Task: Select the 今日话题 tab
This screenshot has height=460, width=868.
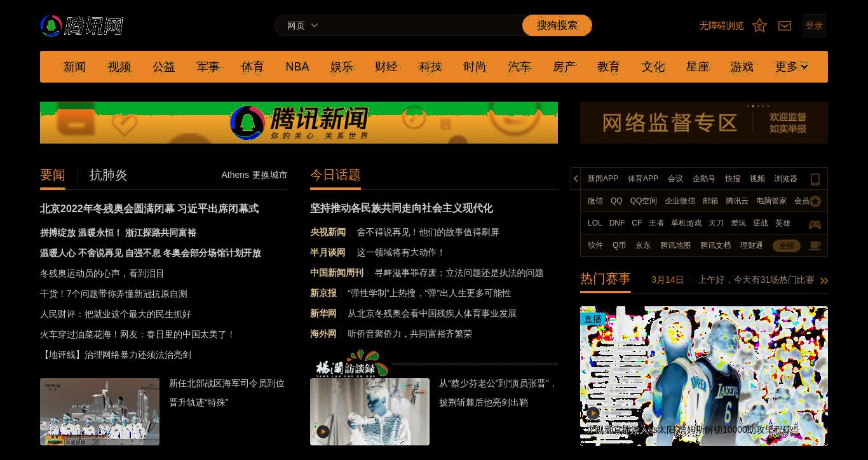Action: [336, 175]
